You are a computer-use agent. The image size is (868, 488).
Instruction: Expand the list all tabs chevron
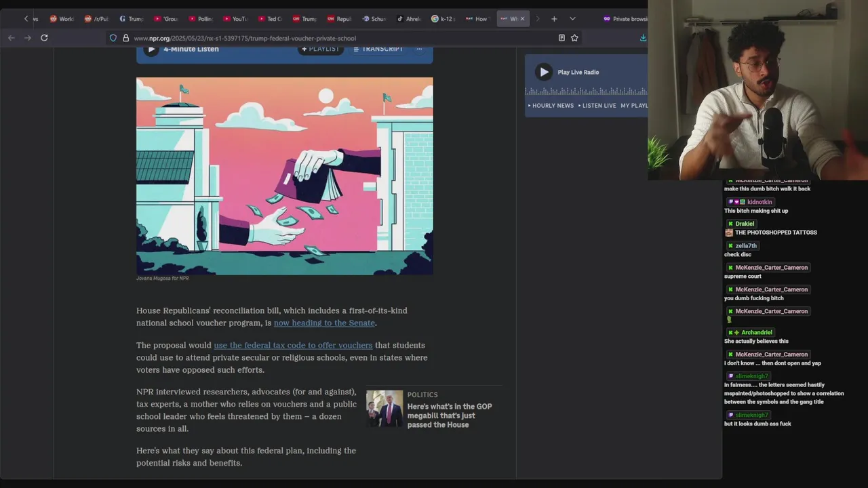[x=572, y=19]
